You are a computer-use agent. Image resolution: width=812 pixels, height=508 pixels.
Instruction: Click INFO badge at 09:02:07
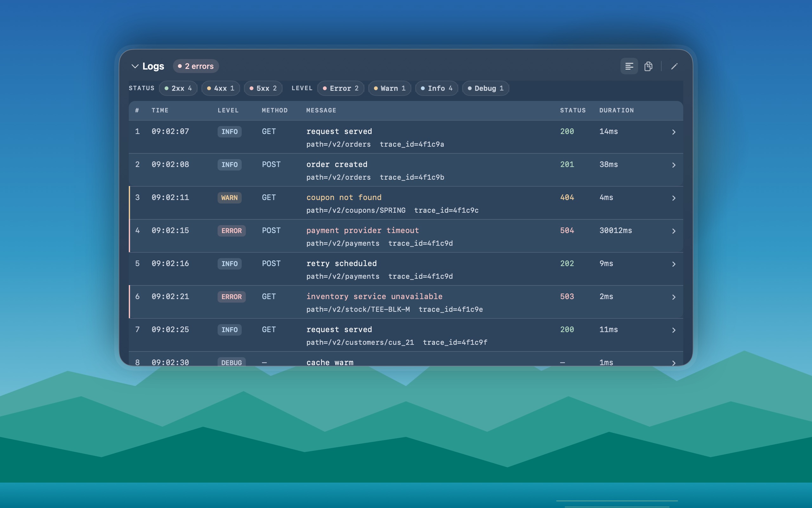230,131
